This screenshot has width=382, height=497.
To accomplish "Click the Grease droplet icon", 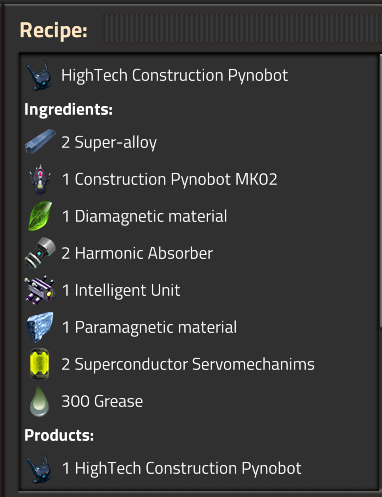I will [39, 401].
